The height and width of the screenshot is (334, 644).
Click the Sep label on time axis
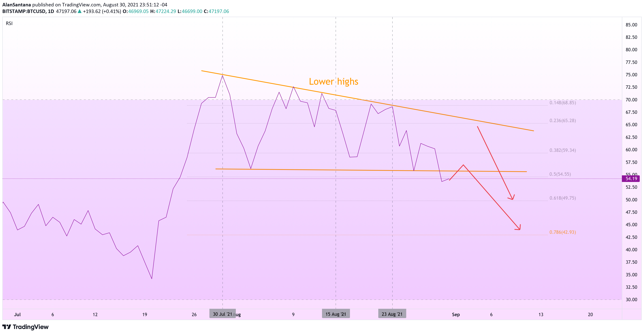456,315
